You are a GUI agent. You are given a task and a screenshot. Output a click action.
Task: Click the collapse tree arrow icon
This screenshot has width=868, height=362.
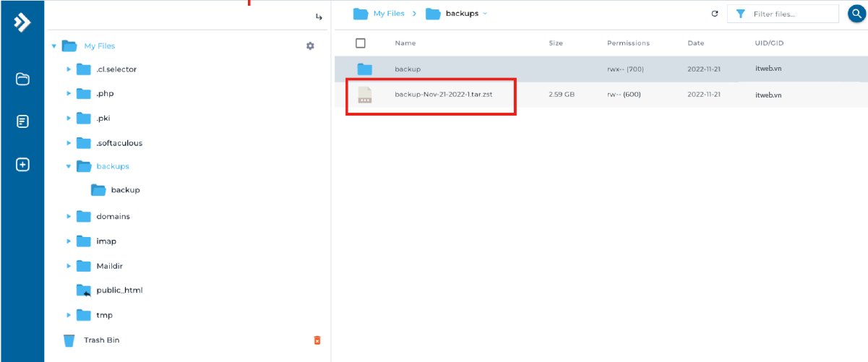pyautogui.click(x=319, y=17)
